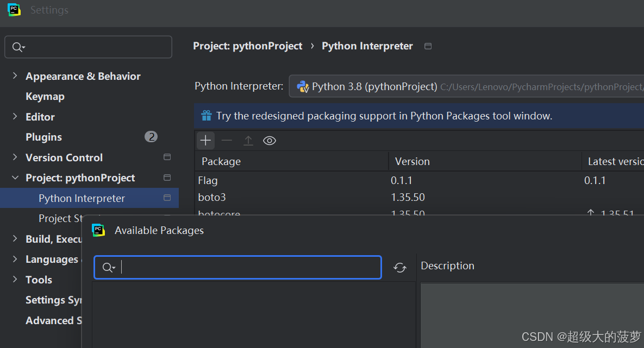Click the search magnifier in Available Packages
This screenshot has width=644, height=348.
(x=108, y=268)
